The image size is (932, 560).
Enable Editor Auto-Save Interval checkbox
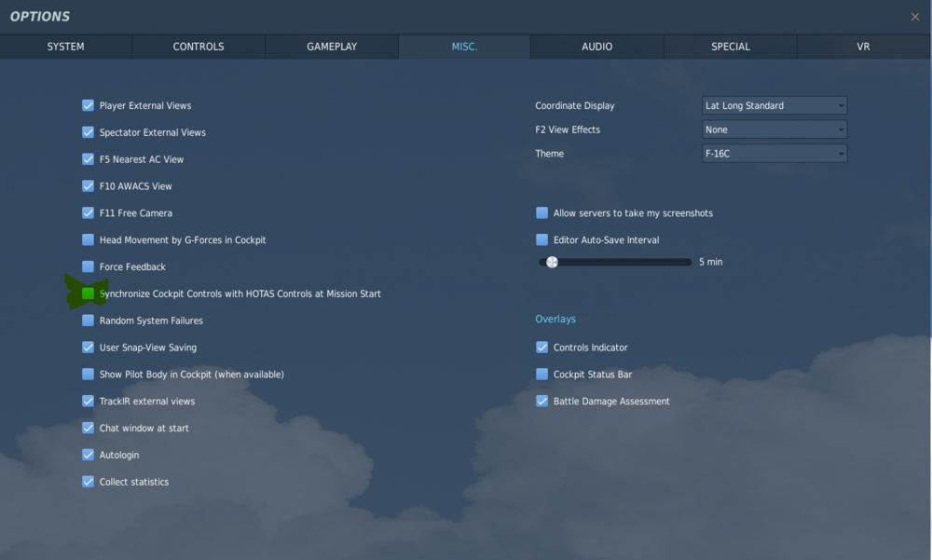coord(542,239)
